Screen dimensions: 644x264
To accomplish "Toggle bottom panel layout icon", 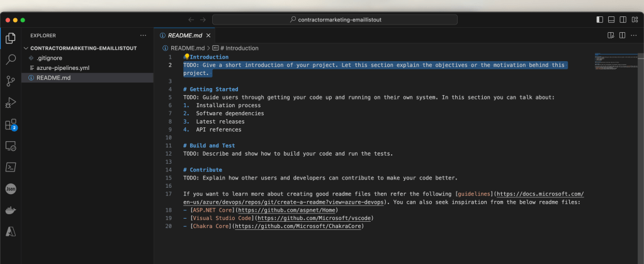I will click(611, 20).
